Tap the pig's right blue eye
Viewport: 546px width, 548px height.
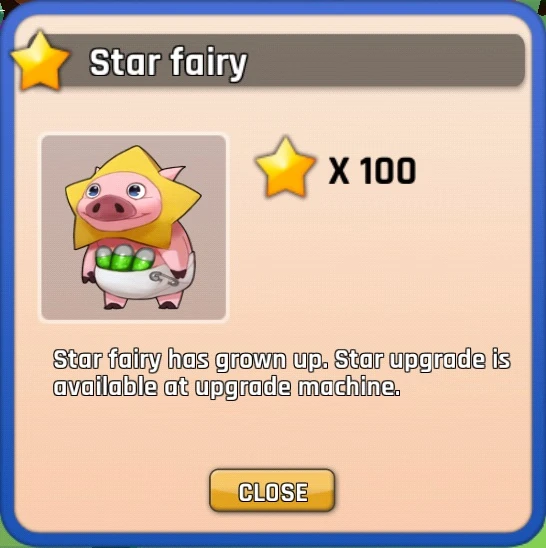tap(136, 190)
